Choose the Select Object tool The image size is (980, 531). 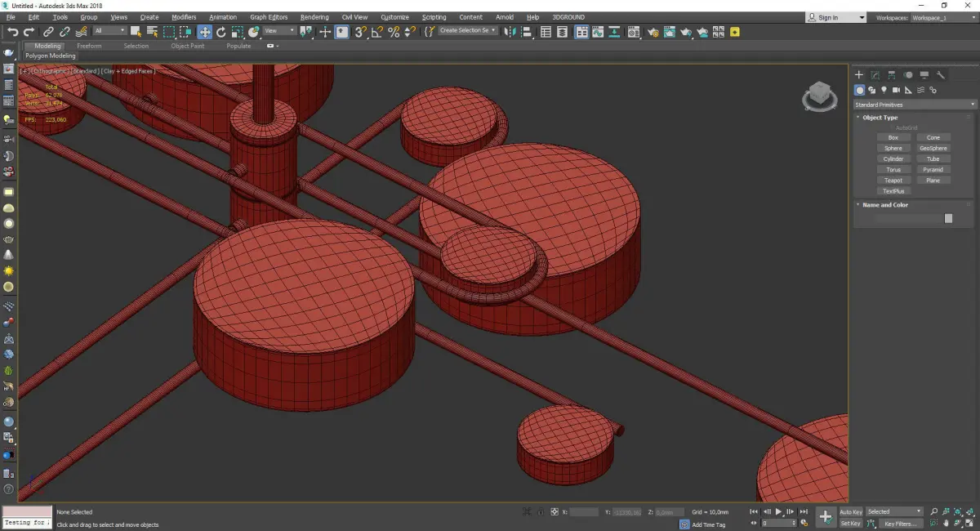pyautogui.click(x=136, y=32)
